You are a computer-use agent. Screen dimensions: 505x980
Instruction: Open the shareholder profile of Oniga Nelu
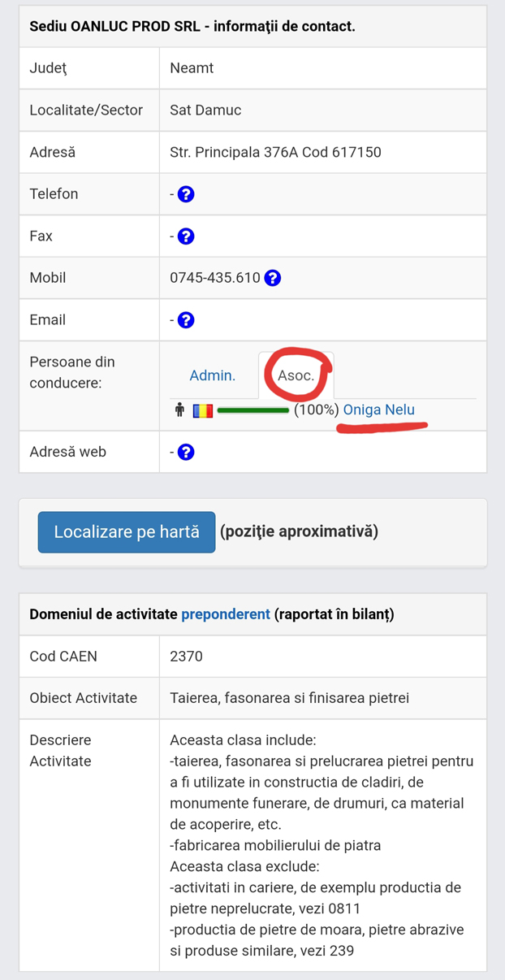(378, 410)
